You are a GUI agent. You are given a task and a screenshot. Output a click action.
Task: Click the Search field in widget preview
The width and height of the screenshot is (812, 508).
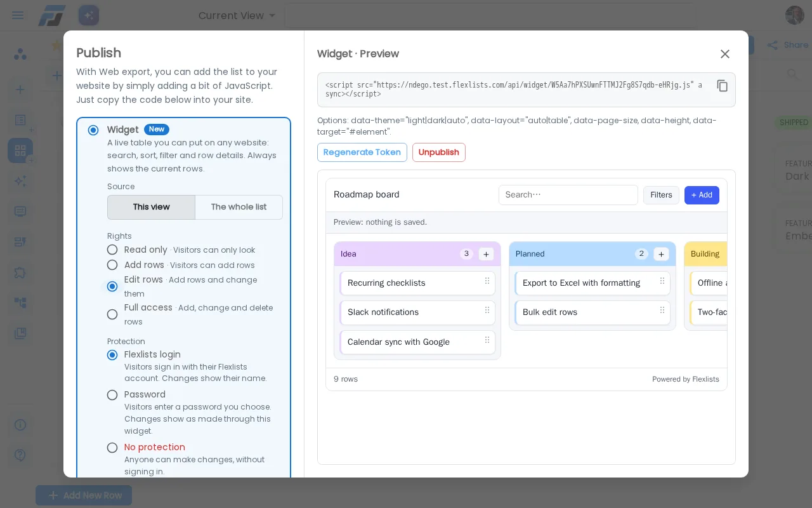click(x=568, y=195)
